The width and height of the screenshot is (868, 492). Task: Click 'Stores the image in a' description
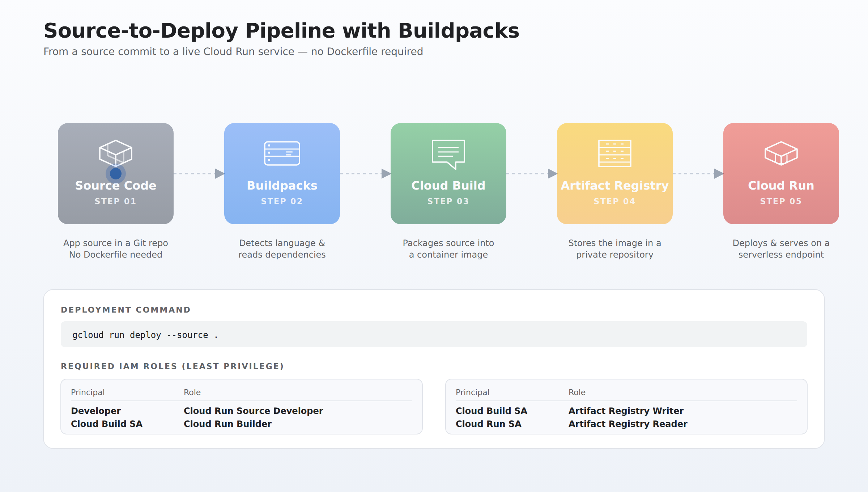(x=615, y=243)
